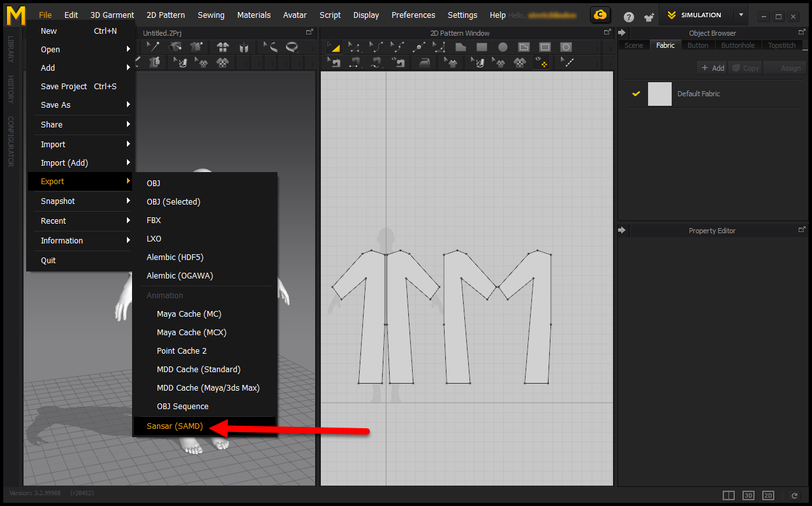Open the Simulation mode dropdown arrow

(741, 15)
